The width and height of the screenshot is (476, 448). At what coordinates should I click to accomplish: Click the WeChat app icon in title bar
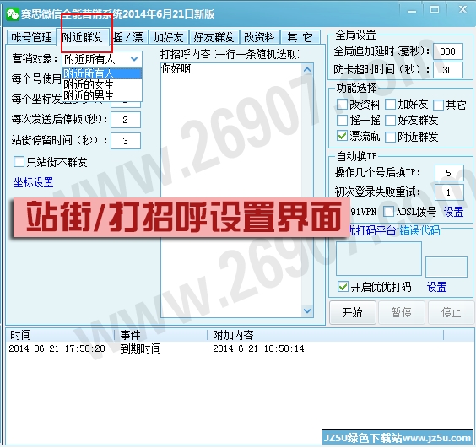click(x=12, y=14)
